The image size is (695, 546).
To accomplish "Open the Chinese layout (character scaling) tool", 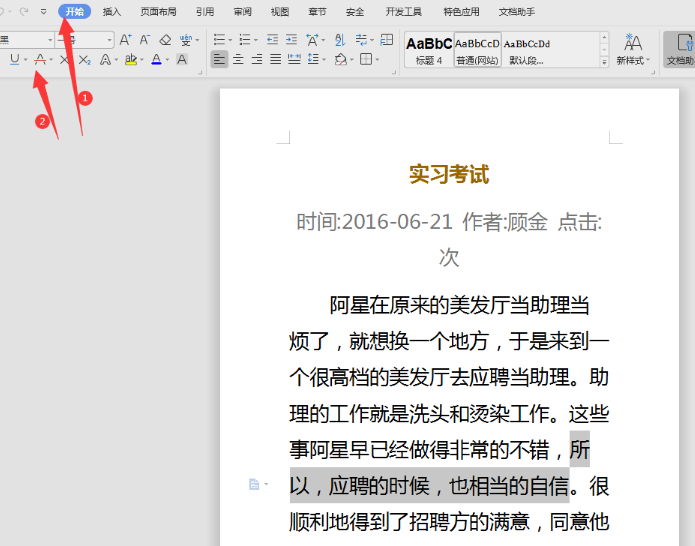I will 312,40.
